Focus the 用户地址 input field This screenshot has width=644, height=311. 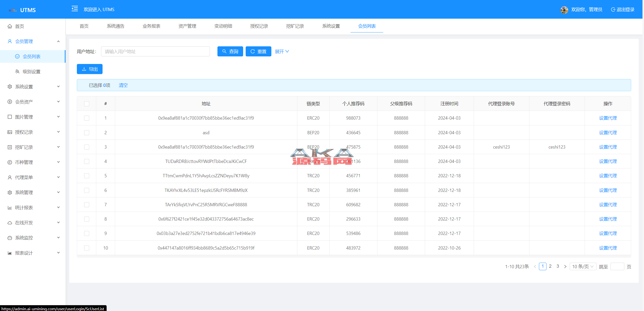[x=155, y=51]
